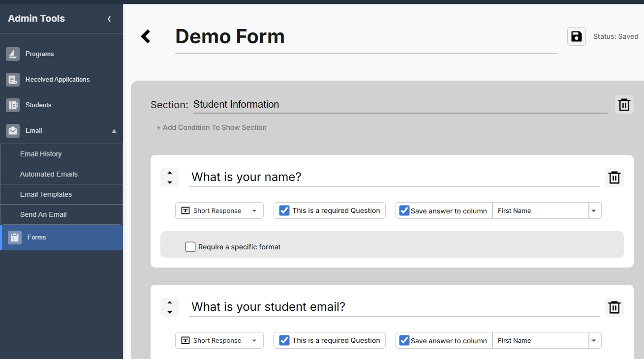Click Add Condition To Show Section
The height and width of the screenshot is (359, 644).
click(x=212, y=127)
